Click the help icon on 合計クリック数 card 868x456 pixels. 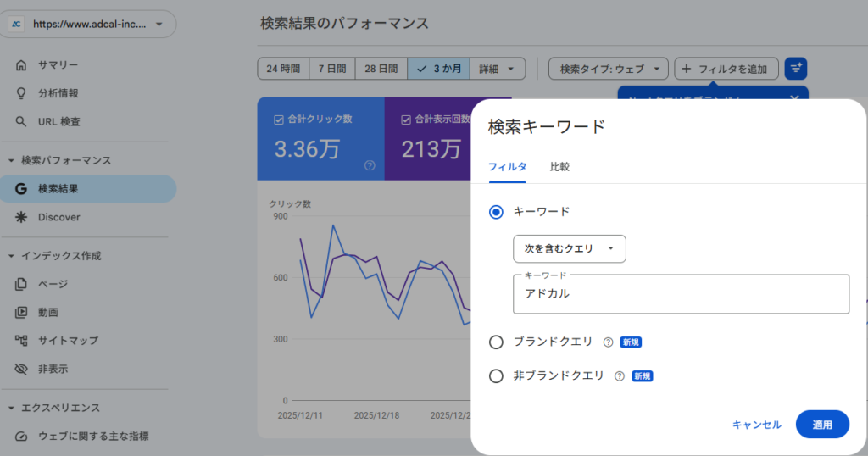[370, 165]
